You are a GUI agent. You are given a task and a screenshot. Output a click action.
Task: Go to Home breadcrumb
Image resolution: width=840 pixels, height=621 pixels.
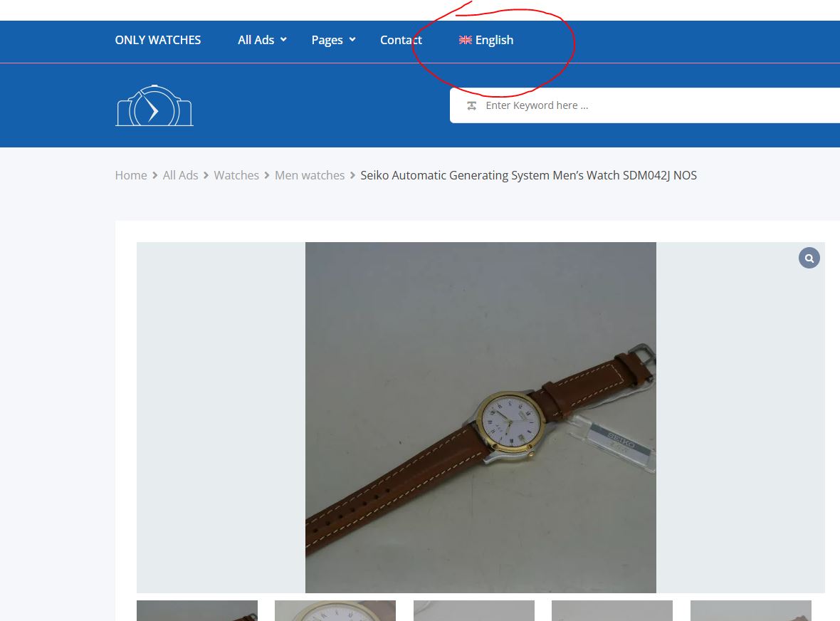131,175
